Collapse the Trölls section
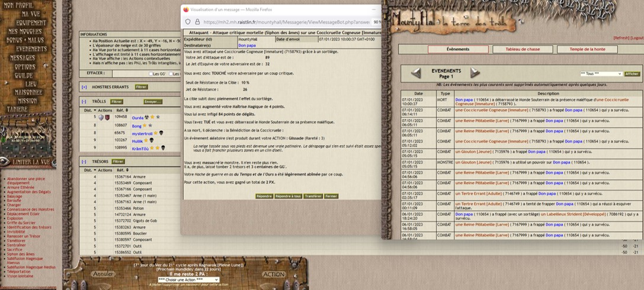 [x=84, y=102]
